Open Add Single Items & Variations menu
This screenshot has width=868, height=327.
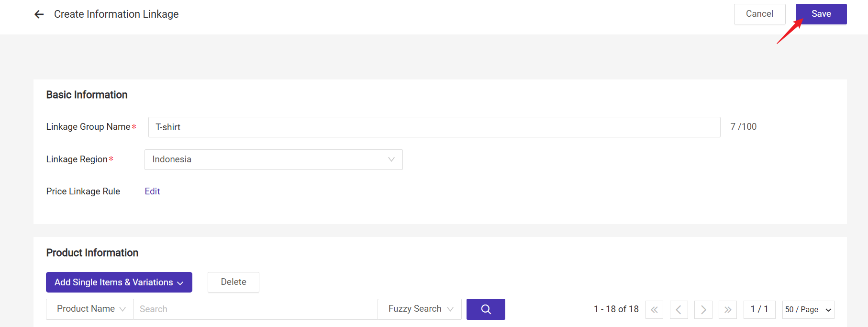pyautogui.click(x=119, y=282)
